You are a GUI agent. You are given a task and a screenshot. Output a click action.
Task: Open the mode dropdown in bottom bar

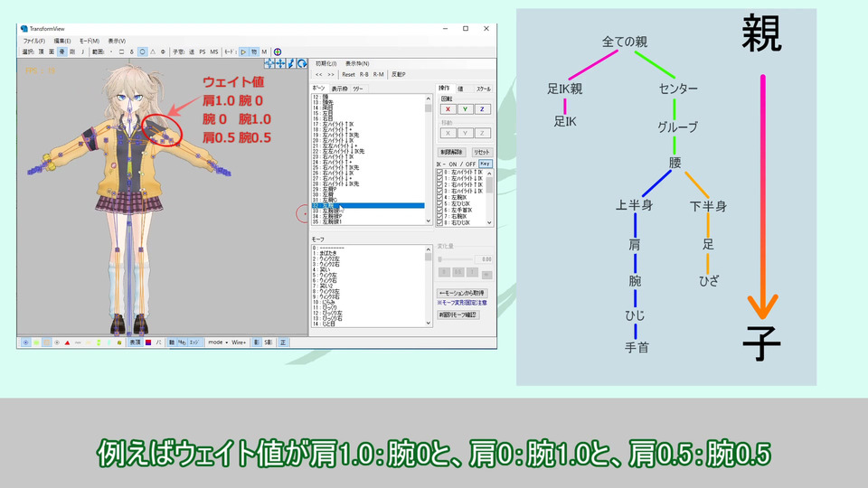click(x=218, y=343)
